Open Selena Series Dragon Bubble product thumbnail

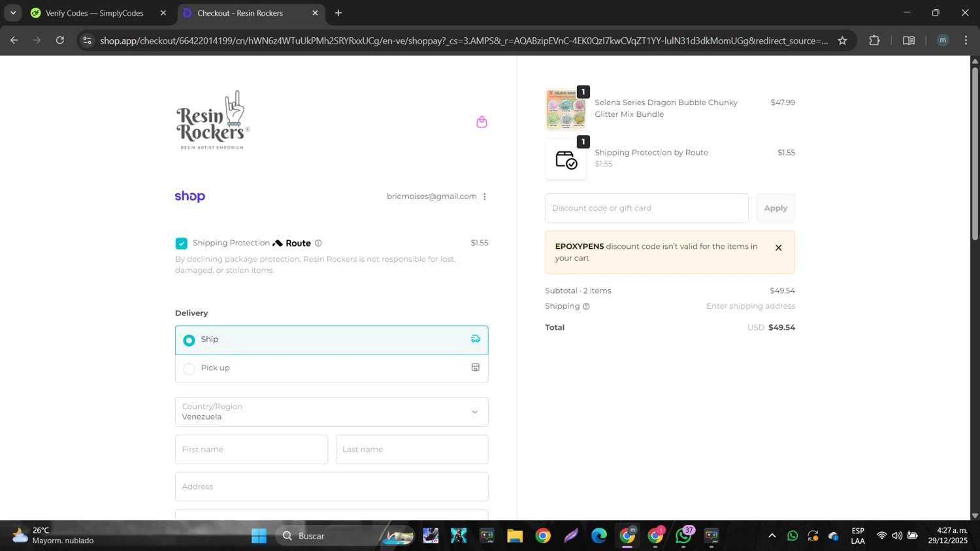point(566,109)
